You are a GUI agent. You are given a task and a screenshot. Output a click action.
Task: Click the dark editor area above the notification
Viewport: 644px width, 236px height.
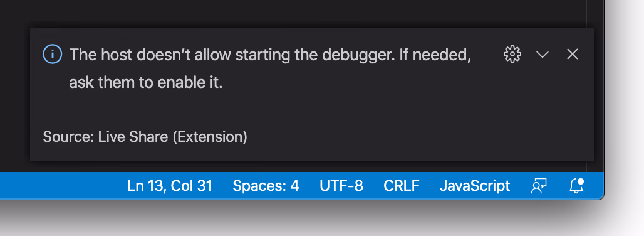click(x=288, y=13)
